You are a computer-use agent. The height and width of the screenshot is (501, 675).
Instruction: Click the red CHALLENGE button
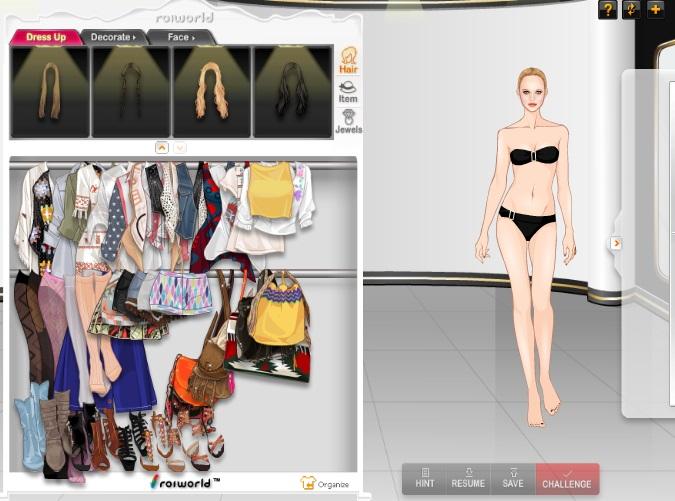(x=567, y=478)
